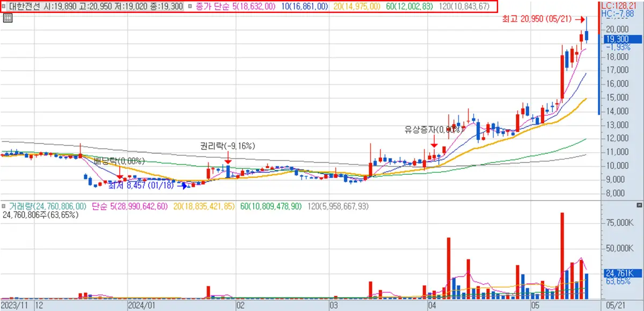Click the 거래량(24,760,806.00) volume label
Screen dimensions: 644x311
pyautogui.click(x=48, y=206)
